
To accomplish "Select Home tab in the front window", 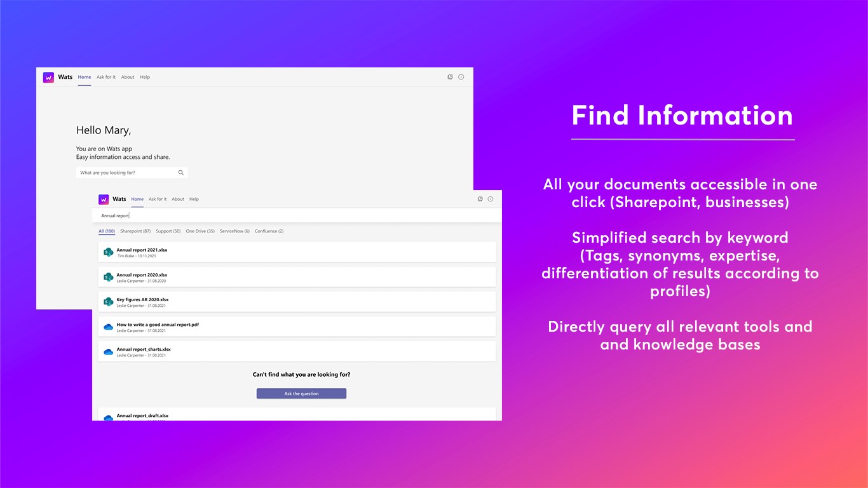I will click(x=137, y=199).
